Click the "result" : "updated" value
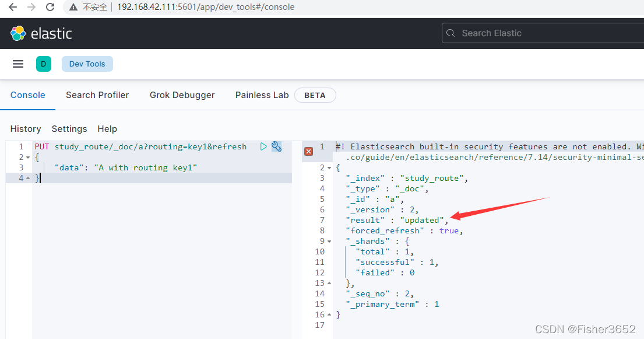 point(422,220)
